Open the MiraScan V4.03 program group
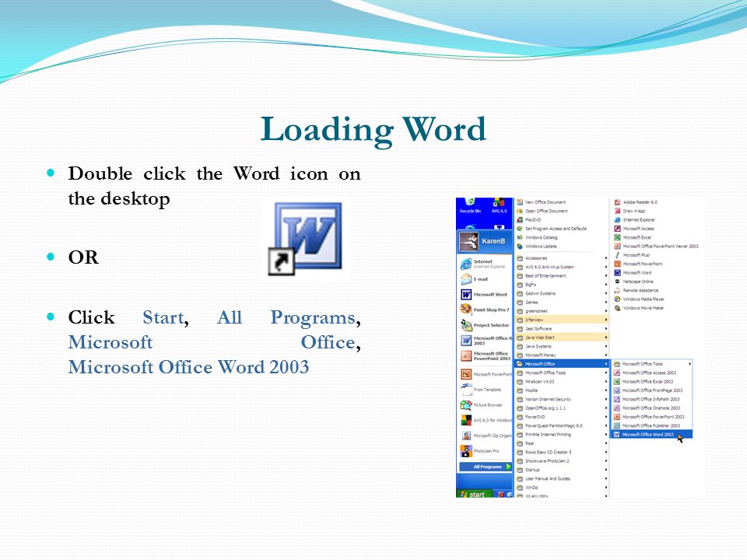This screenshot has height=560, width=747. [562, 382]
